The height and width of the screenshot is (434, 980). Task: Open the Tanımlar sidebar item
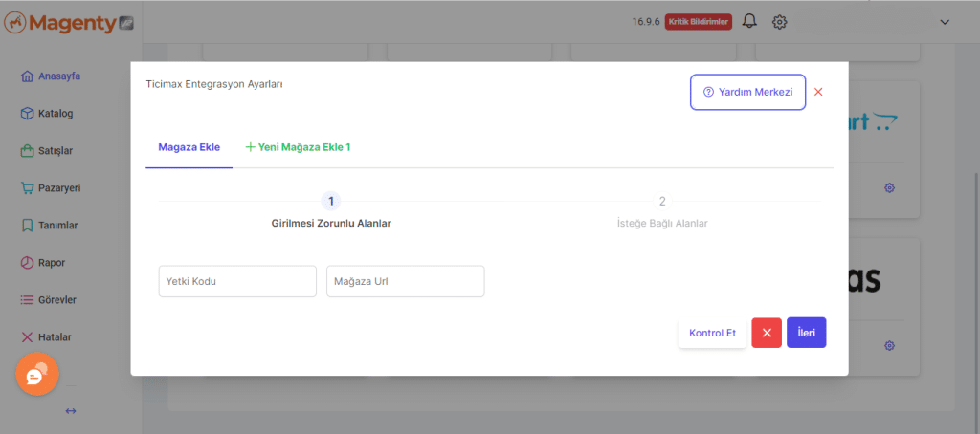coord(49,226)
